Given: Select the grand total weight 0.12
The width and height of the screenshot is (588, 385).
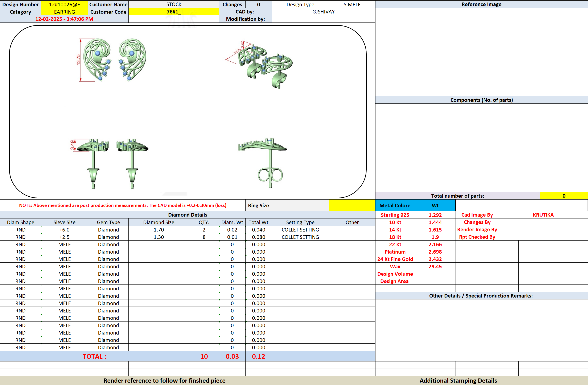Looking at the screenshot, I should (258, 356).
